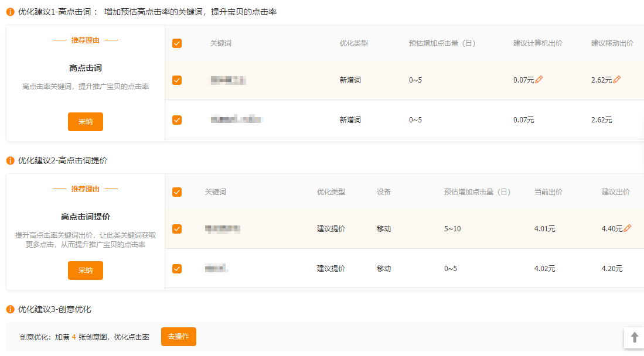The height and width of the screenshot is (356, 644).
Task: Uncheck the first 新增词 keyword row checkbox
Action: (x=177, y=80)
